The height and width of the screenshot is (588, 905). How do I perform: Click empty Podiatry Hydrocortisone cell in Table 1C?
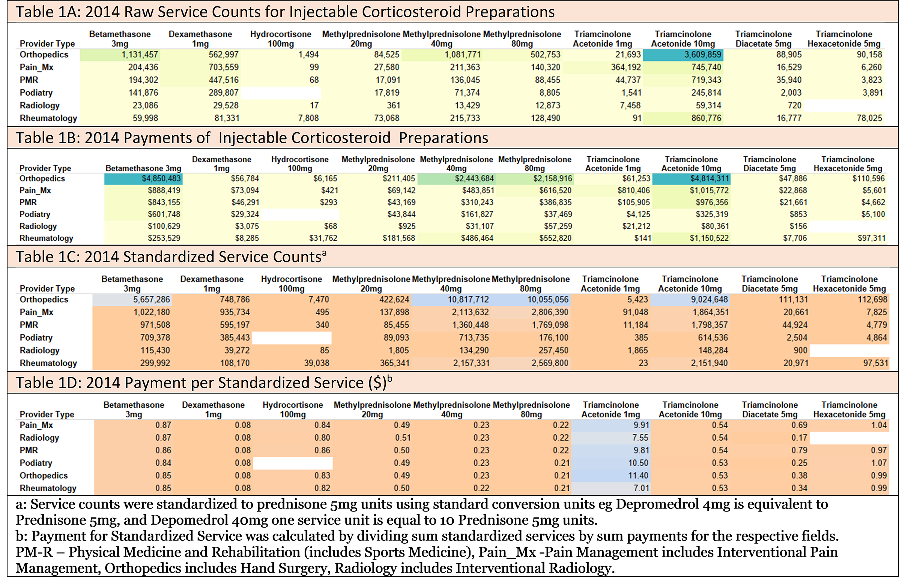(292, 338)
